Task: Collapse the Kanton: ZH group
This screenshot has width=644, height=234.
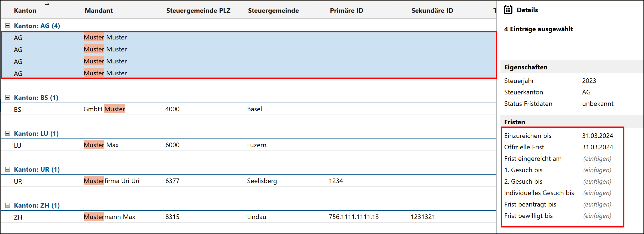Action: pyautogui.click(x=8, y=205)
